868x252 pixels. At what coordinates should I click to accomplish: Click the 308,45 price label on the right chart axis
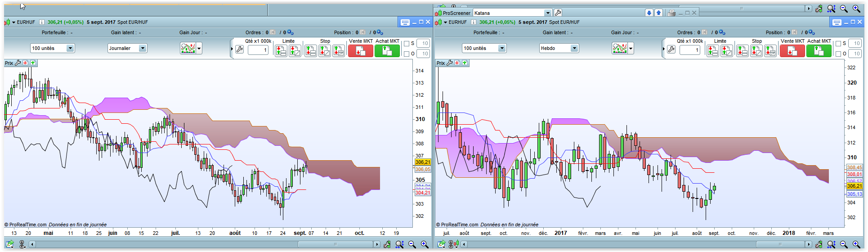click(x=855, y=167)
